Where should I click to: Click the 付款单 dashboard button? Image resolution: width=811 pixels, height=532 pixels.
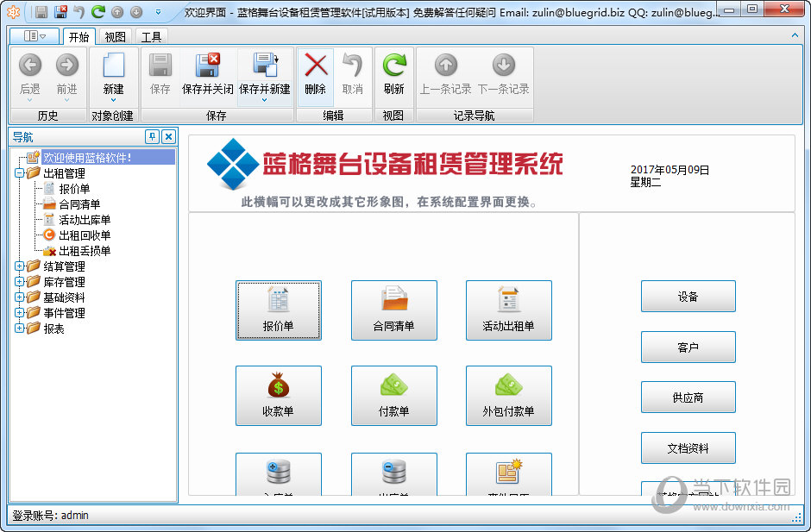[394, 396]
